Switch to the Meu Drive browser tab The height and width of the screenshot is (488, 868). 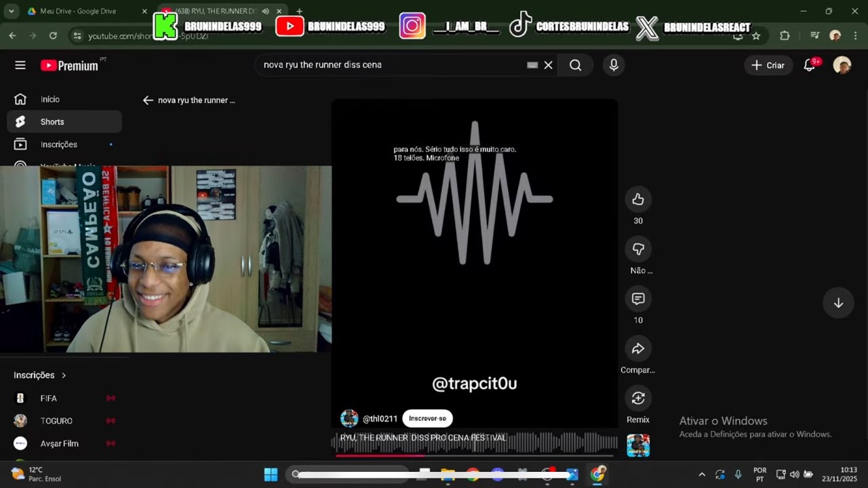point(85,12)
